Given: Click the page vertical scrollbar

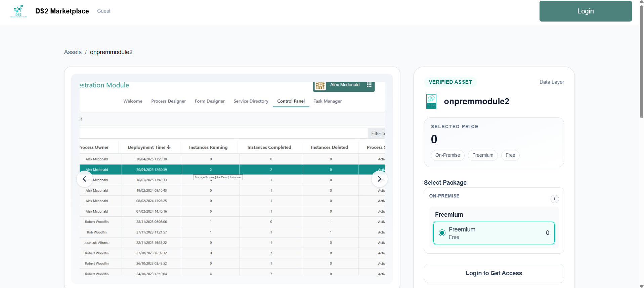Looking at the screenshot, I should [641, 62].
